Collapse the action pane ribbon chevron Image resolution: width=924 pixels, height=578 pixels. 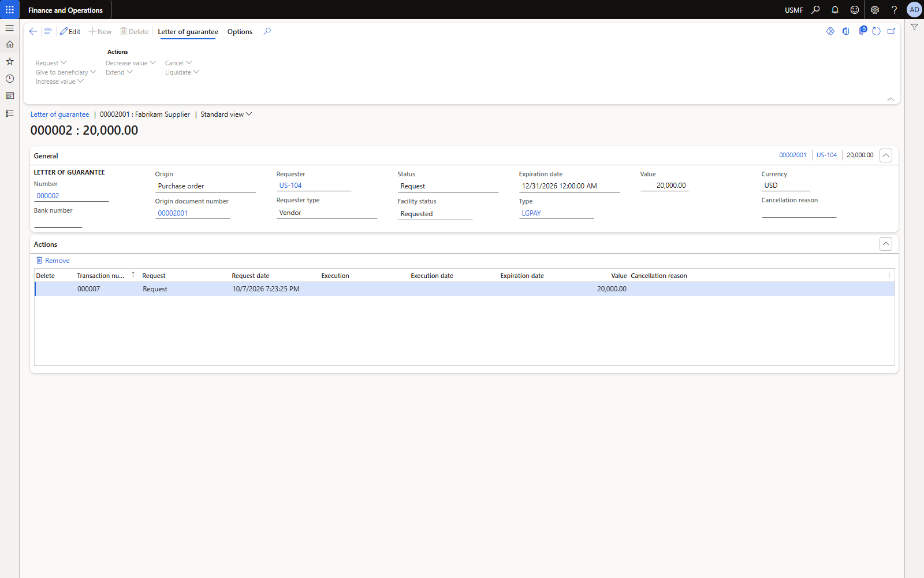pyautogui.click(x=891, y=99)
